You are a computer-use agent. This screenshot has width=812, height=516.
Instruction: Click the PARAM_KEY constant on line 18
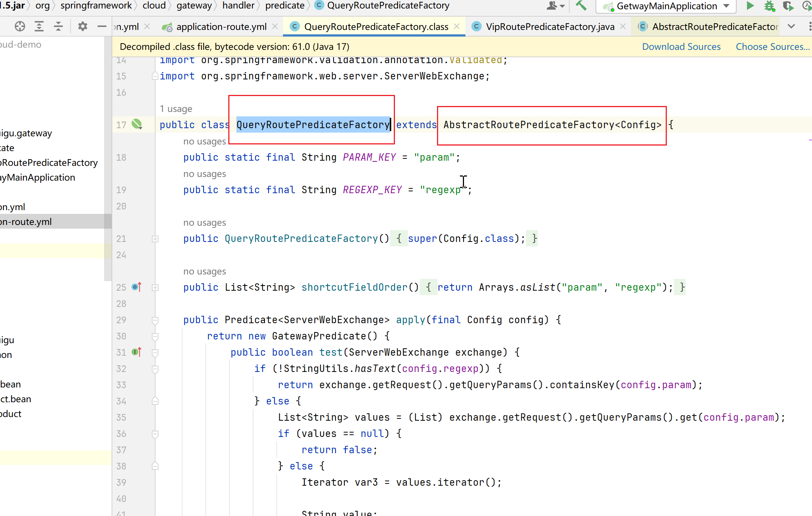point(369,157)
